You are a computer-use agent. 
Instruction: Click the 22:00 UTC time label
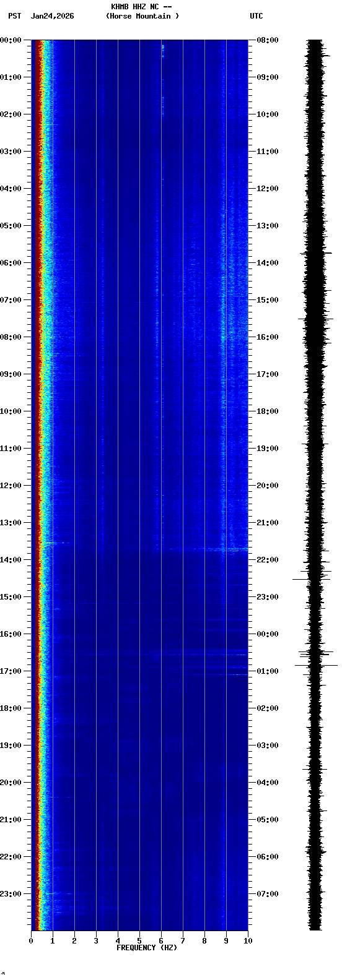[267, 560]
